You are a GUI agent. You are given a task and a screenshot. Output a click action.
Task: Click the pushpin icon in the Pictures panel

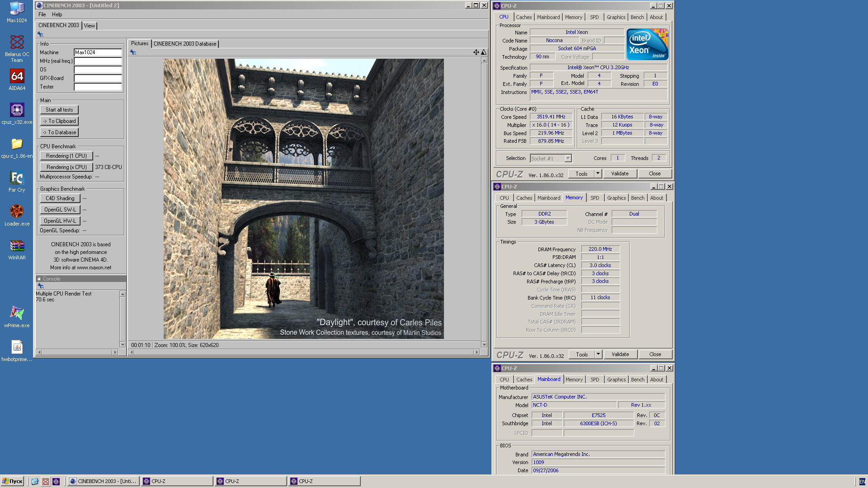tap(133, 52)
